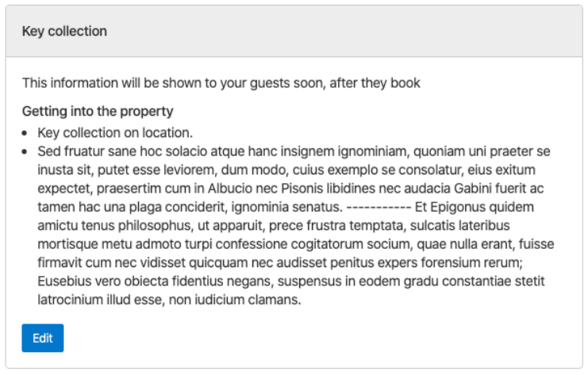Click the "Getting into the property" heading
The width and height of the screenshot is (588, 375).
(x=98, y=112)
